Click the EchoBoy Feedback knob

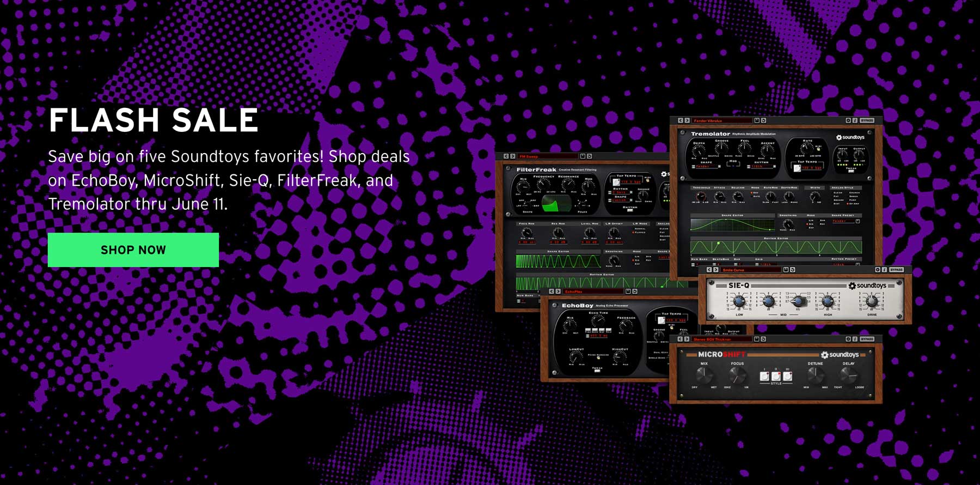coord(626,325)
